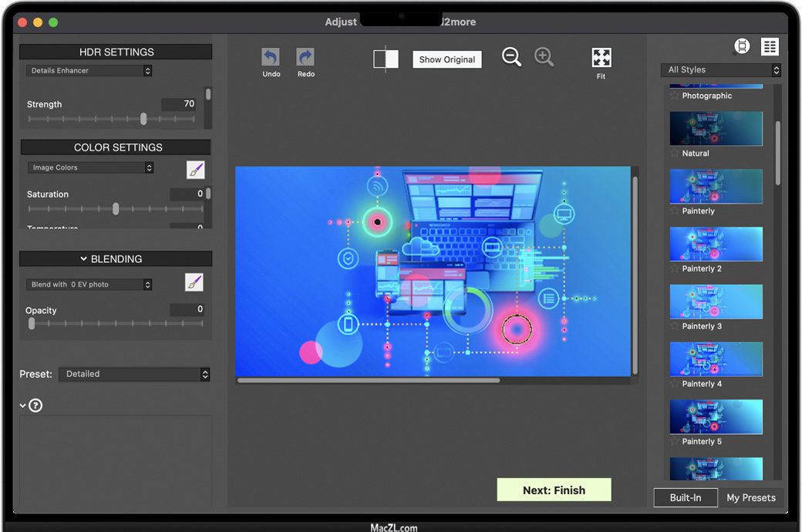
Task: Toggle favorite star on Painterly 2
Action: pos(675,269)
